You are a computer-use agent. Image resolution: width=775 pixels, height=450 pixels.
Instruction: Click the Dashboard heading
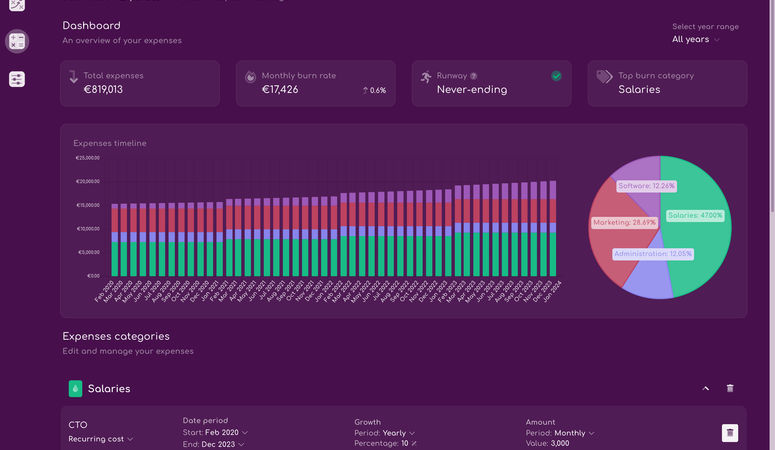coord(91,26)
